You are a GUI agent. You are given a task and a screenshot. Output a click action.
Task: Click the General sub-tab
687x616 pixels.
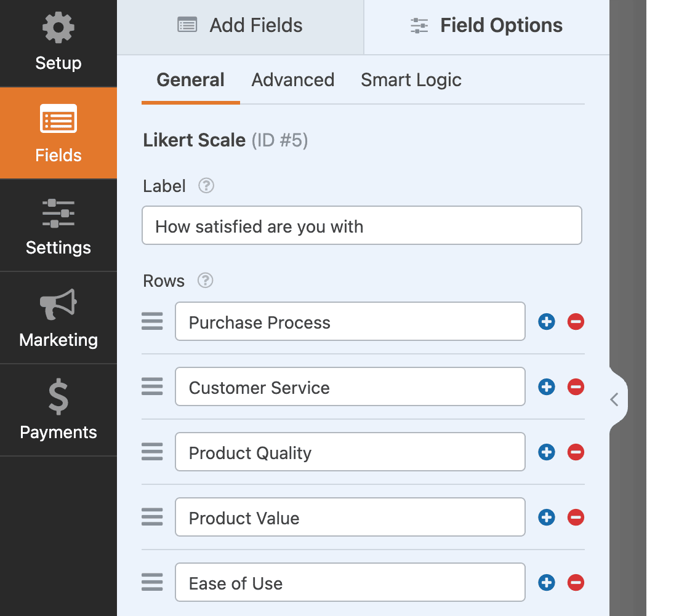pyautogui.click(x=191, y=80)
